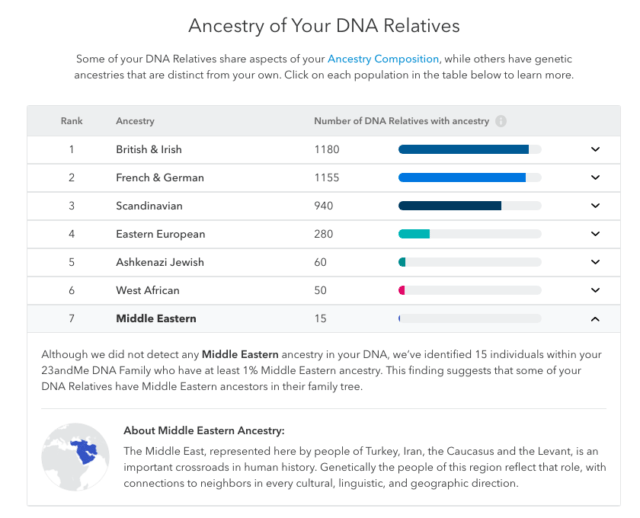
Task: Select the French & German ancestry name
Action: coord(160,178)
